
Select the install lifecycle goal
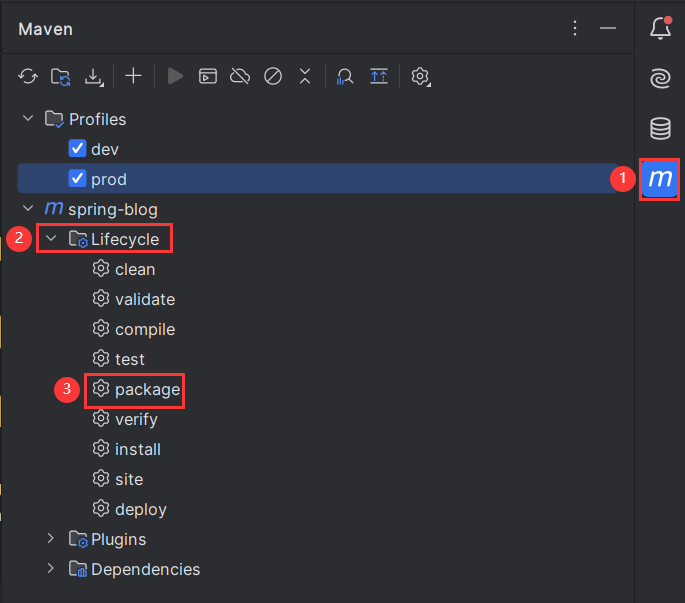click(x=126, y=449)
